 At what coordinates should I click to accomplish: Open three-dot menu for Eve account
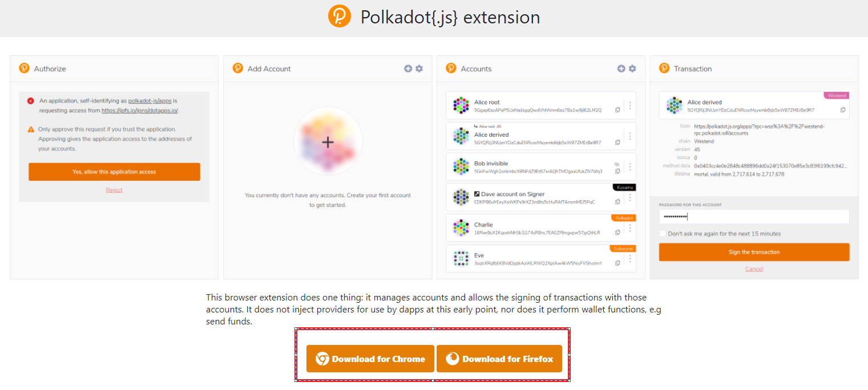630,258
